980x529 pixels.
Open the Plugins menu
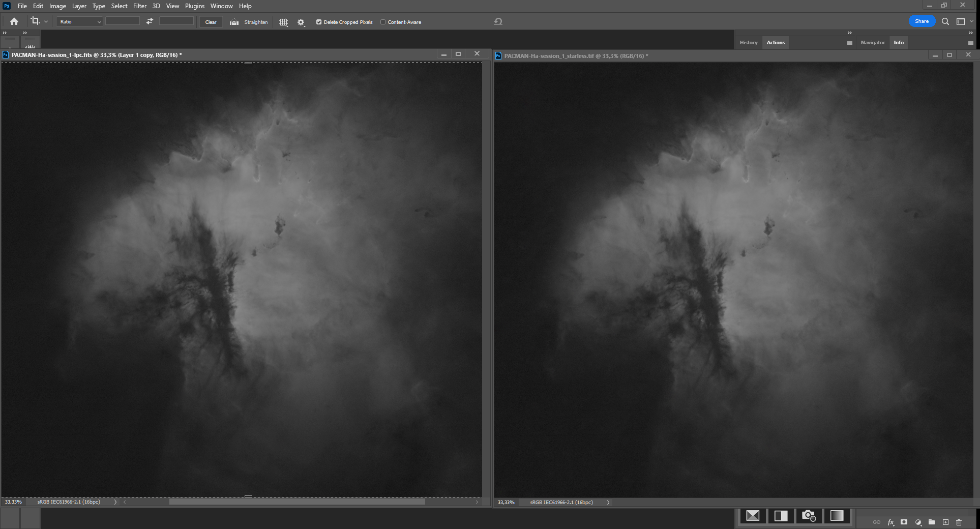pyautogui.click(x=195, y=6)
